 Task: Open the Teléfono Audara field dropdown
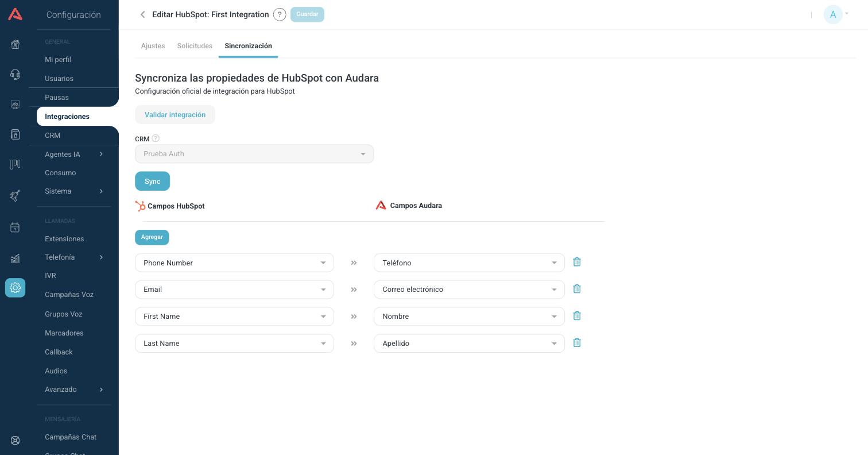[469, 263]
